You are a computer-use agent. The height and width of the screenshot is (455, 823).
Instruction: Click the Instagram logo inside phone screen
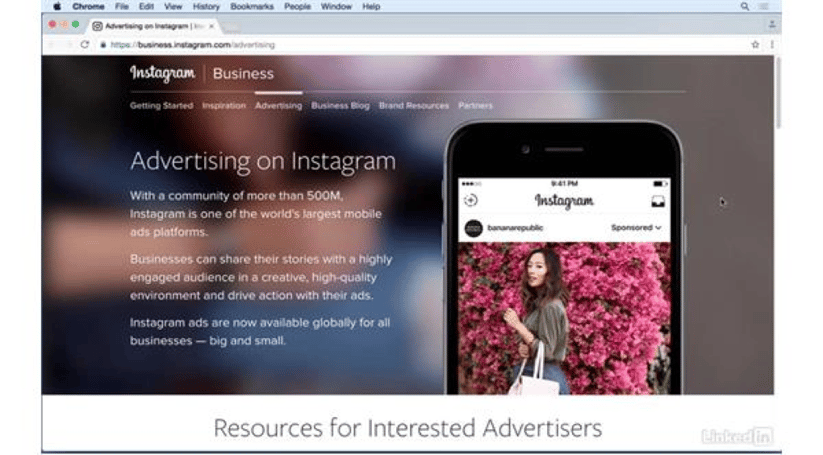tap(564, 201)
